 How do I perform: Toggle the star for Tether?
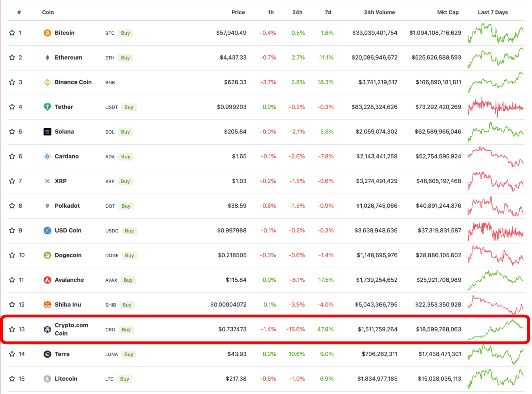(12, 107)
